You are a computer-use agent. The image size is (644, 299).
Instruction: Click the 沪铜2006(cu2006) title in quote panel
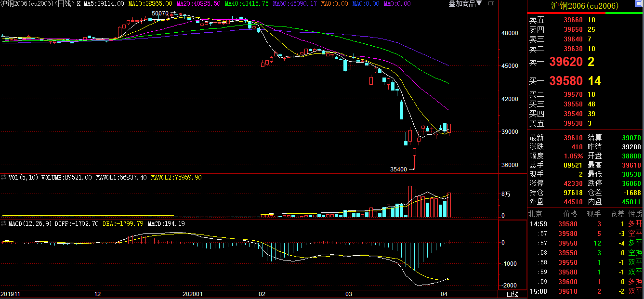585,6
